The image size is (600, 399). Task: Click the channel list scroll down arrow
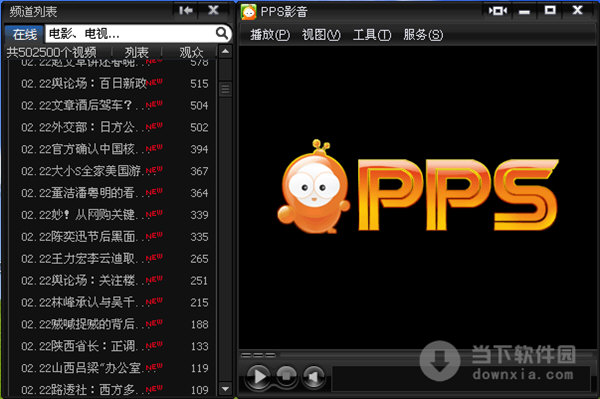tap(225, 389)
